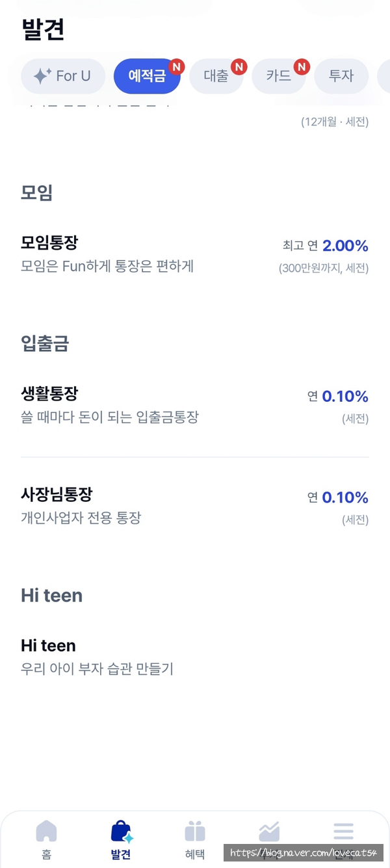Switch to the 대출 tab
The width and height of the screenshot is (390, 868).
(x=216, y=76)
